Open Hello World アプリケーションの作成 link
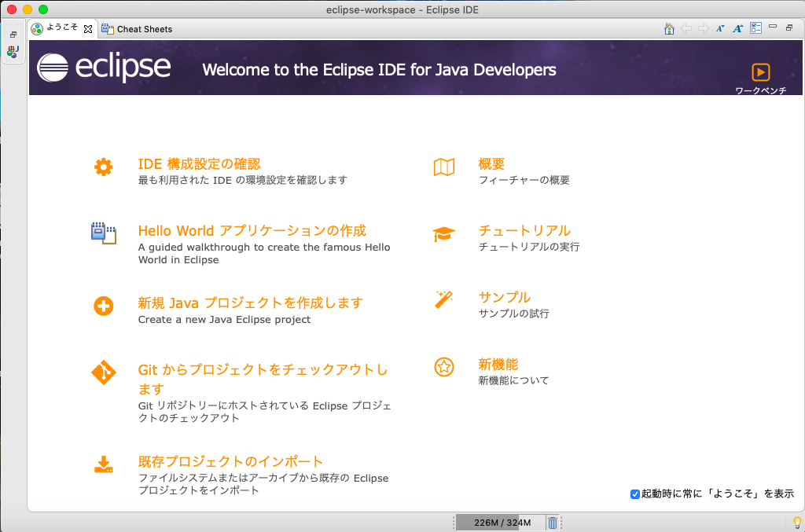805x532 pixels. 252,231
